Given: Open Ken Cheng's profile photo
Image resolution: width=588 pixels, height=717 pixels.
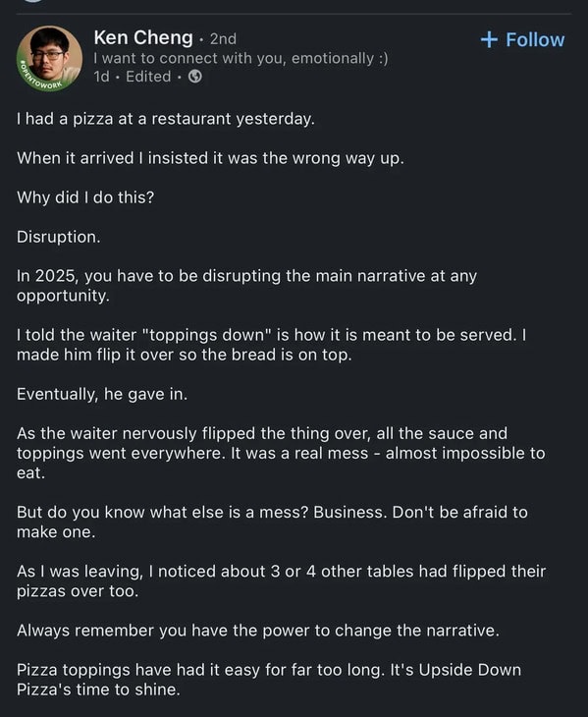Looking at the screenshot, I should pyautogui.click(x=49, y=58).
